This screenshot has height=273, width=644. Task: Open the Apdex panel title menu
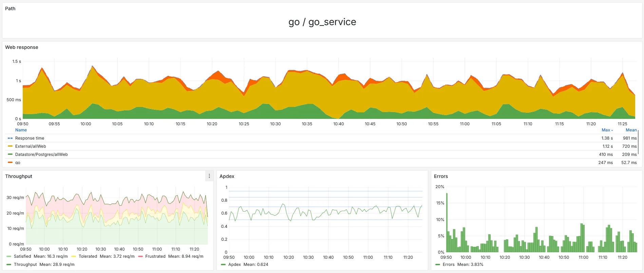[x=227, y=176]
